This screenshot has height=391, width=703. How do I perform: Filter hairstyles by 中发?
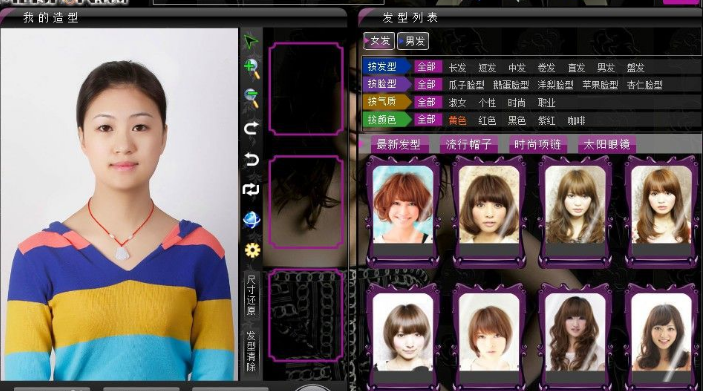pos(516,67)
